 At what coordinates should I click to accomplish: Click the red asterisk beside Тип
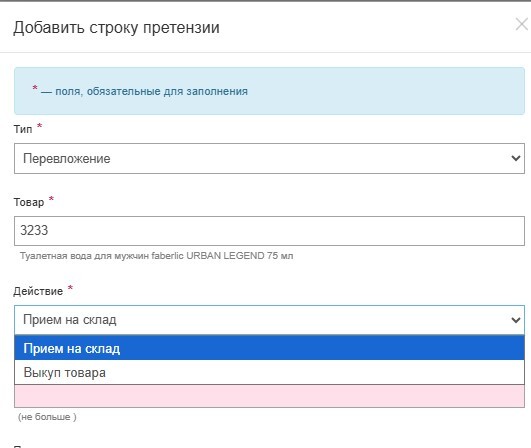tap(40, 126)
